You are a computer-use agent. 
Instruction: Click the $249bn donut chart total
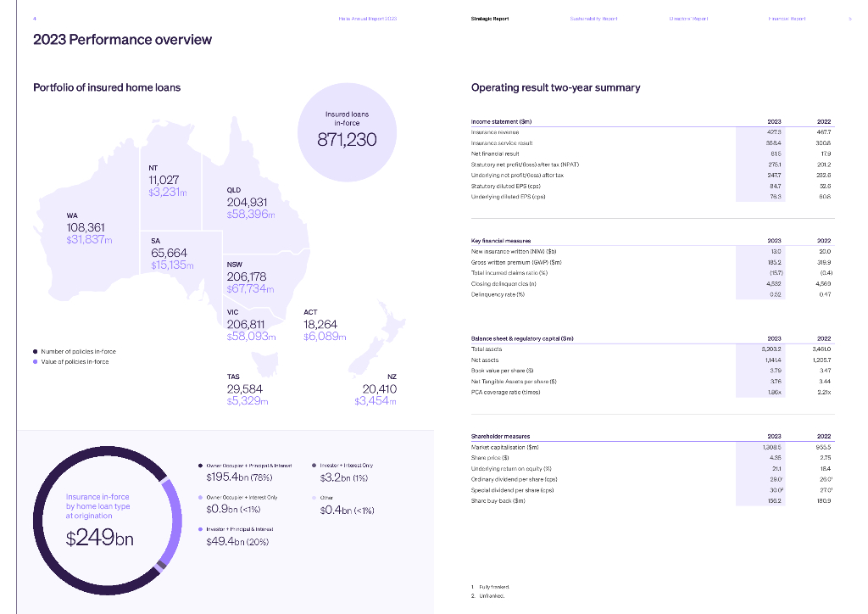point(99,538)
